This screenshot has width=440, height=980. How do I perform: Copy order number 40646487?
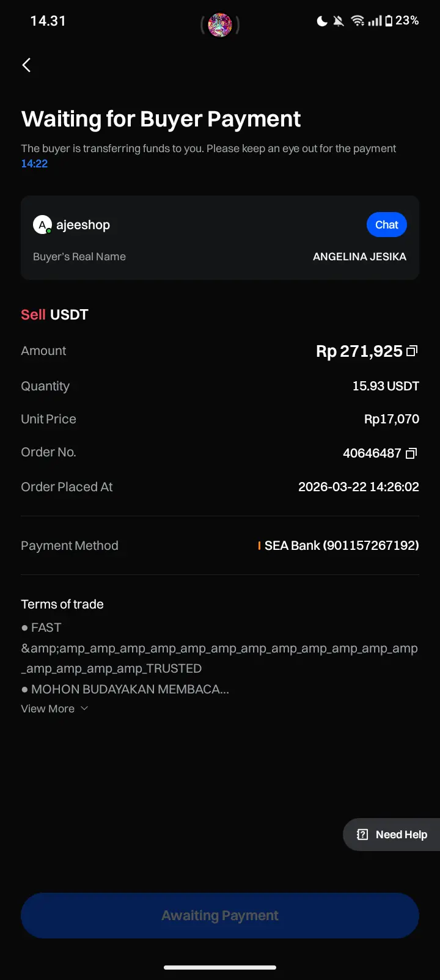[411, 453]
